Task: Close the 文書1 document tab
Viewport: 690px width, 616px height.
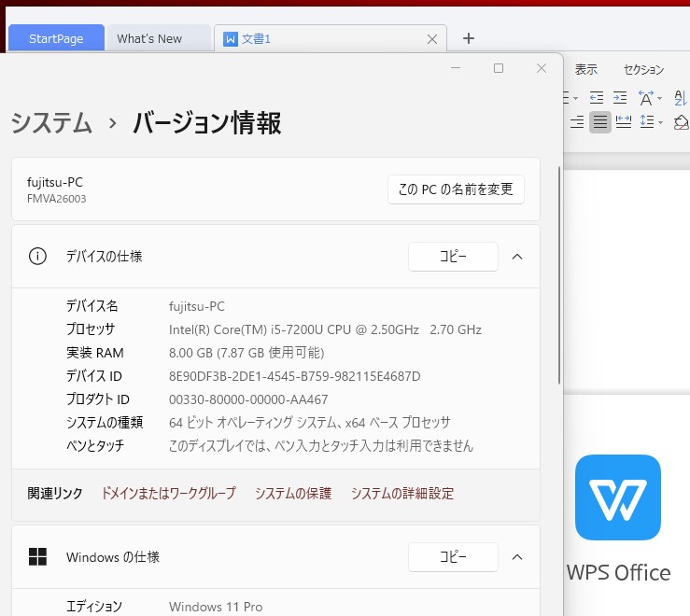Action: pos(432,39)
